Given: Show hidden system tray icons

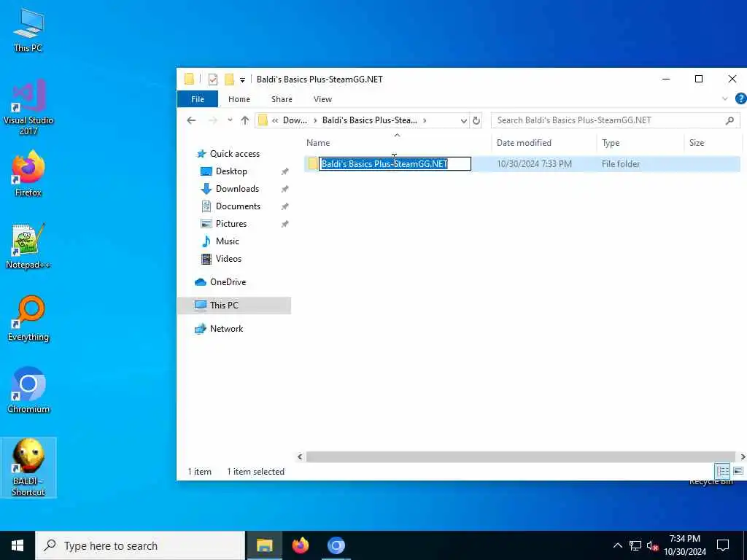Looking at the screenshot, I should tap(617, 545).
